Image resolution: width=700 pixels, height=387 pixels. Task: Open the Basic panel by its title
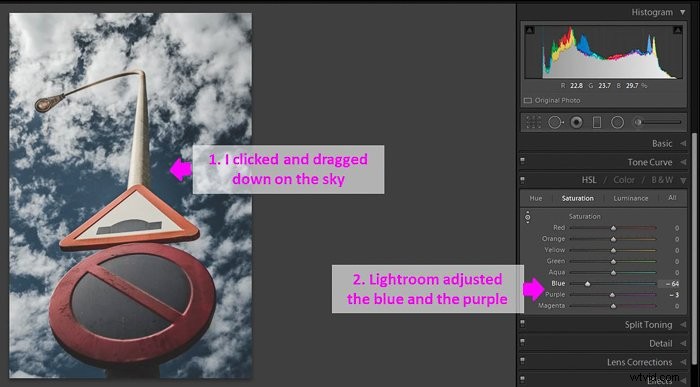click(662, 144)
